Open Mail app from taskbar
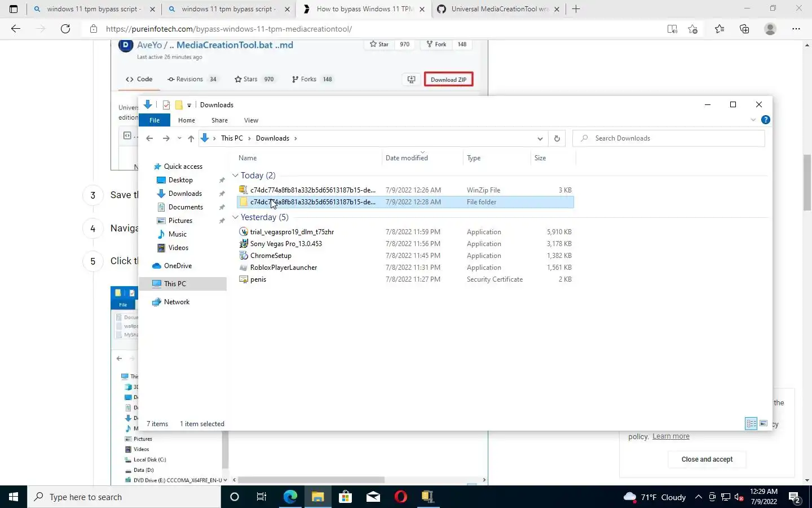812x508 pixels. (373, 497)
